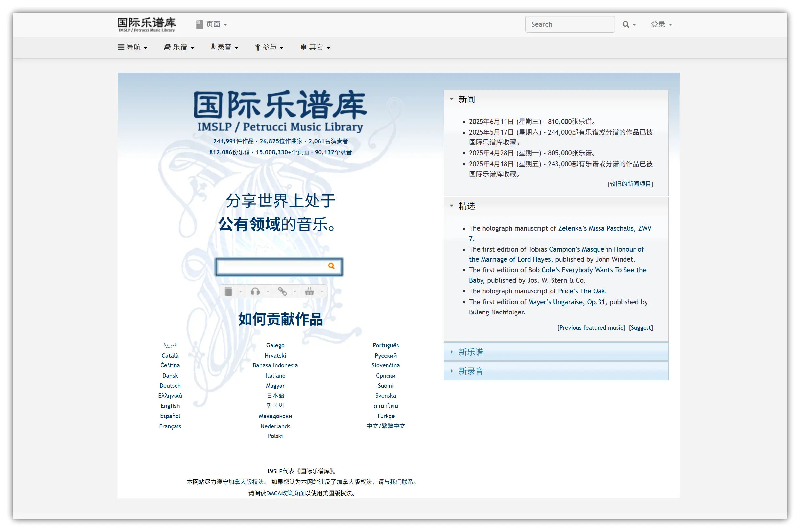The image size is (800, 532).
Task: Click the shopping basket icon below the search box
Action: tap(309, 291)
